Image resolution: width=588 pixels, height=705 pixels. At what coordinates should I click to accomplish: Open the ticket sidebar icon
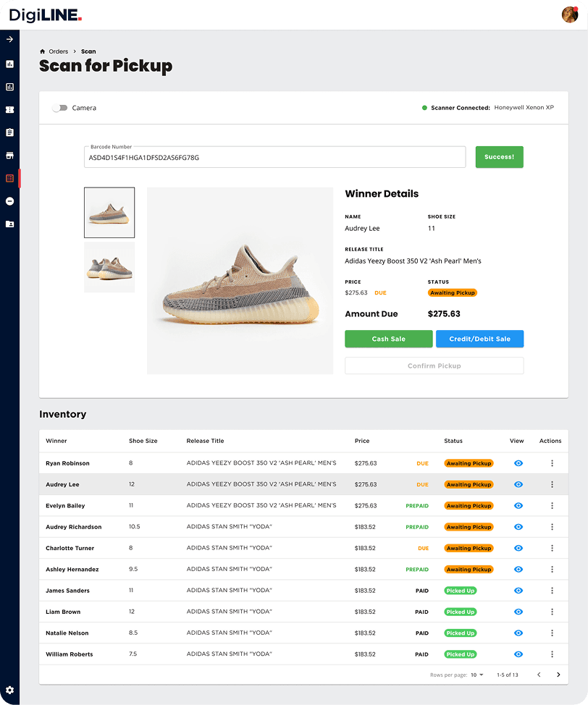9,110
